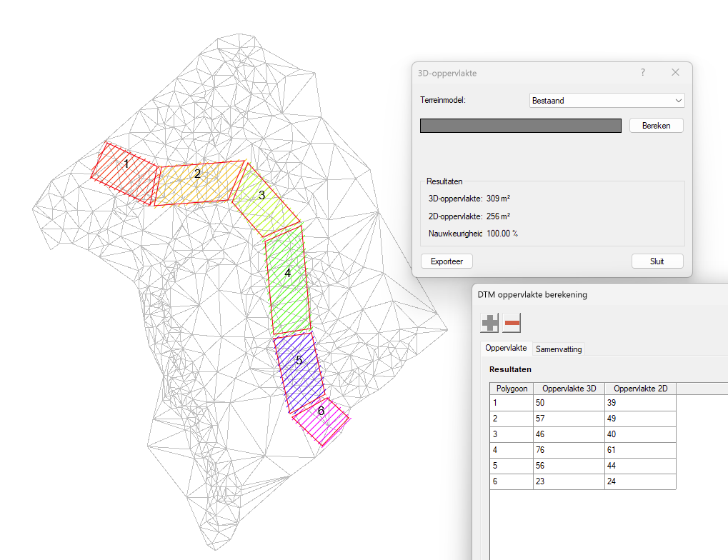Remove a polygon with the minus icon

512,323
